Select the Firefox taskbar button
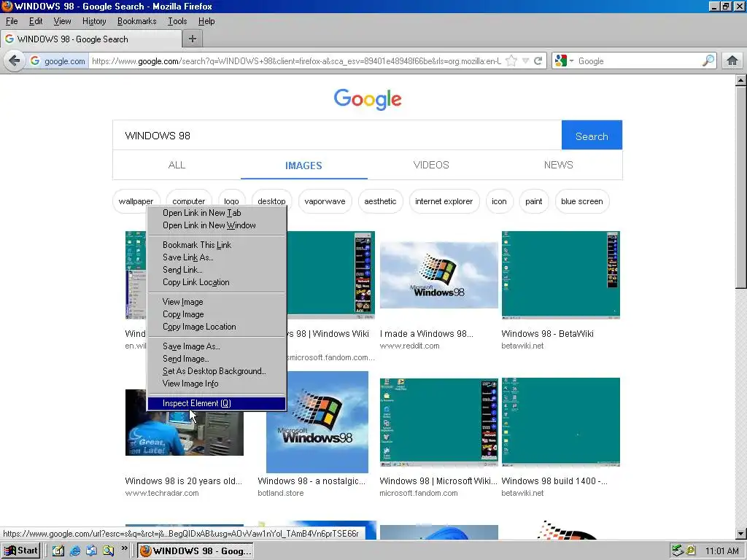Screen dimensions: 747x560 click(x=196, y=551)
